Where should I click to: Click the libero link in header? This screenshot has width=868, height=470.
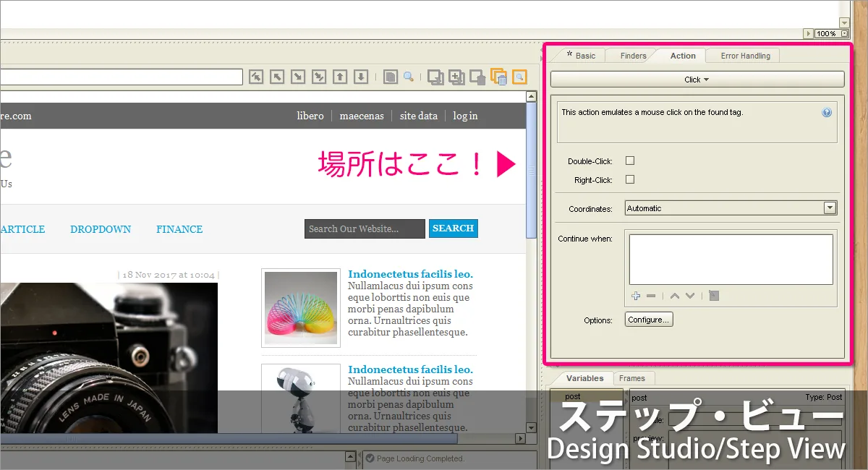pos(310,116)
